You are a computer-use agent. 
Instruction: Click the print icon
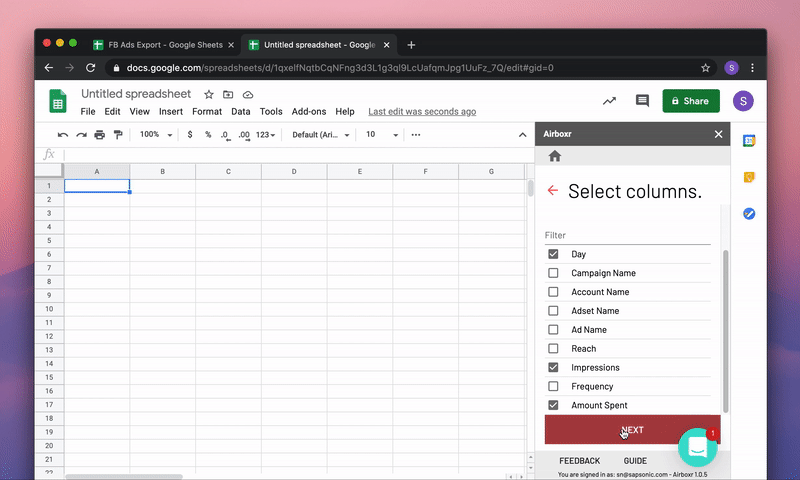tap(99, 135)
